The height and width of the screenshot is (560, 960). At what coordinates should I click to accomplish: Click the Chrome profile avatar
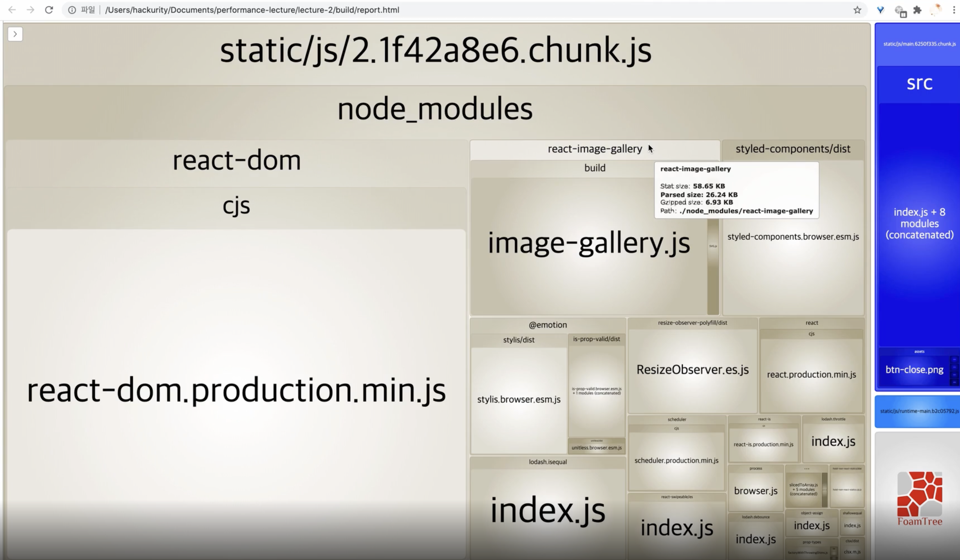[x=936, y=10]
